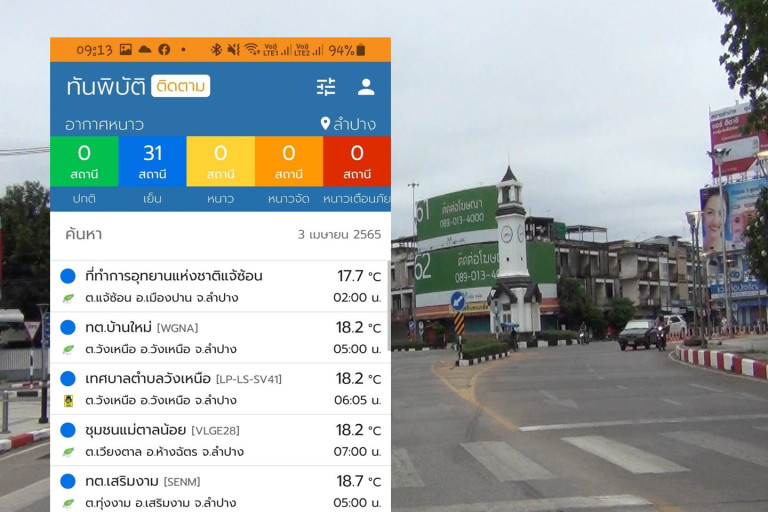
Task: Tap Facebook icon in the status bar
Action: (x=164, y=49)
